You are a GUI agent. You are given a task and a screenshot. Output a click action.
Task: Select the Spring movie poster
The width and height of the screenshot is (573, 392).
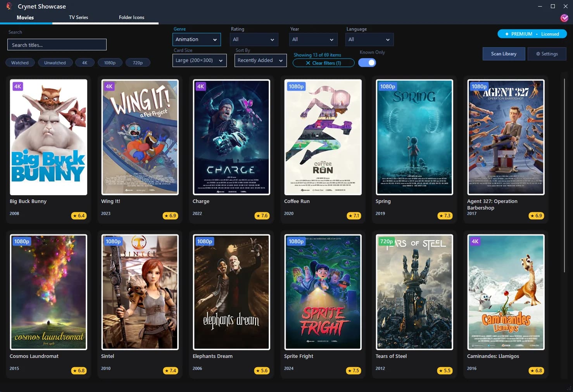[x=414, y=137]
